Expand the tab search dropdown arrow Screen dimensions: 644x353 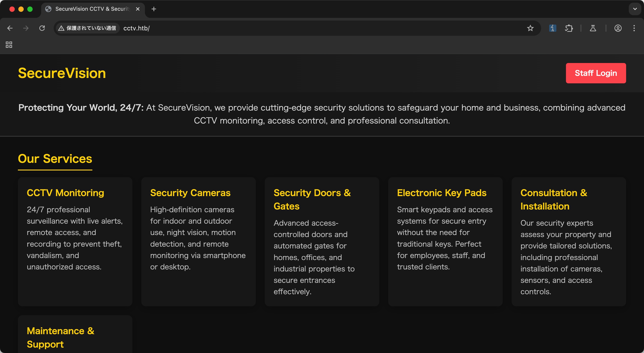[x=635, y=9]
